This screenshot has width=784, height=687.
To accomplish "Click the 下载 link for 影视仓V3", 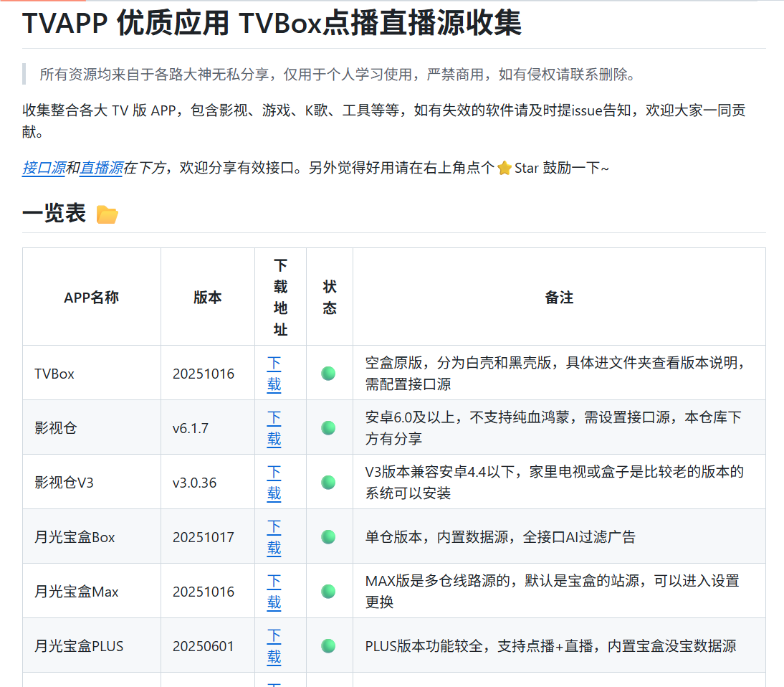I will pos(274,481).
